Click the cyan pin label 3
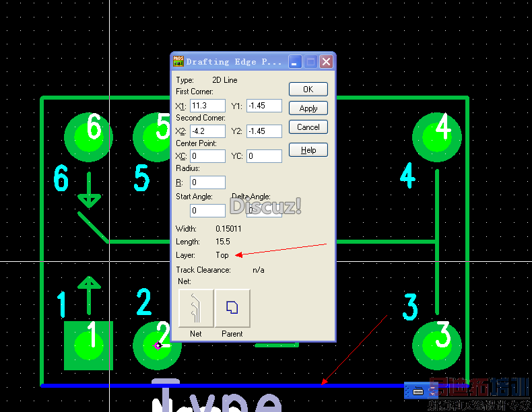Screen dimensions: 532x412 tap(410, 307)
